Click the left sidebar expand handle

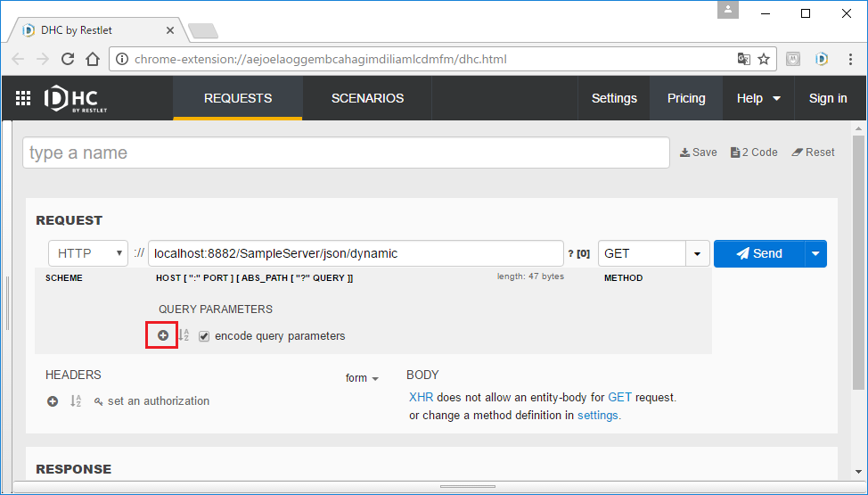[8, 302]
